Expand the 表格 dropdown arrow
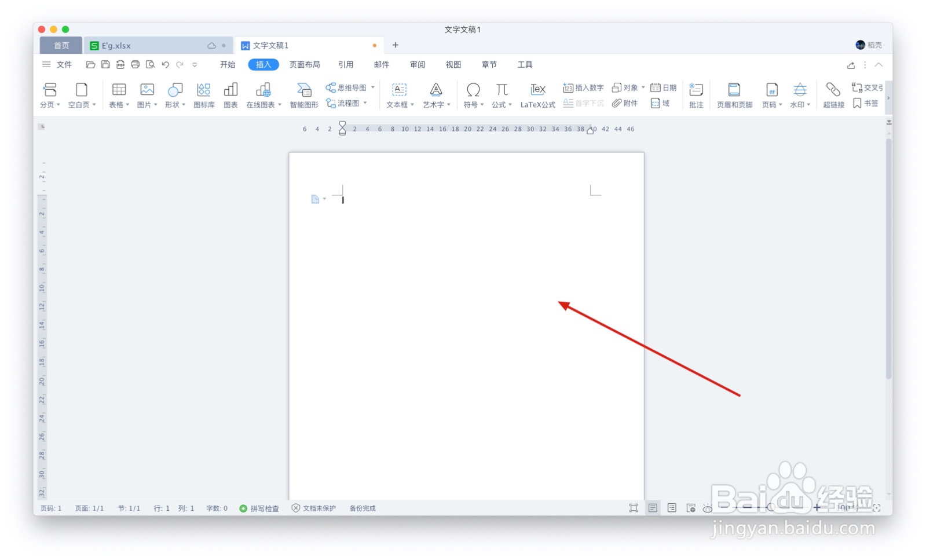 (x=127, y=105)
